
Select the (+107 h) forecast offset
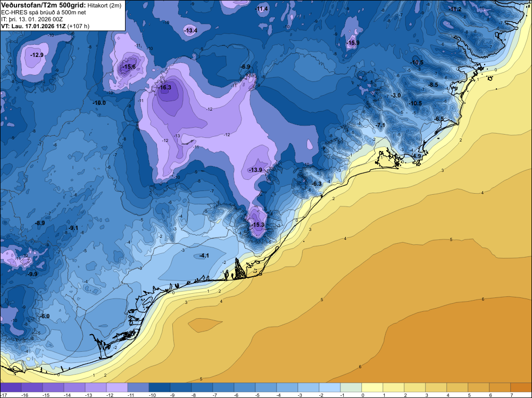click(78, 26)
